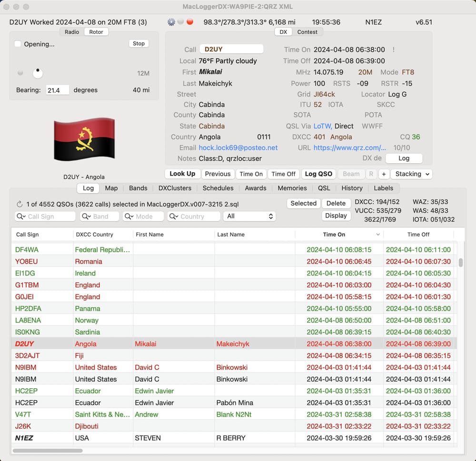This screenshot has width=476, height=461.
Task: Open the History tab
Action: 352,188
